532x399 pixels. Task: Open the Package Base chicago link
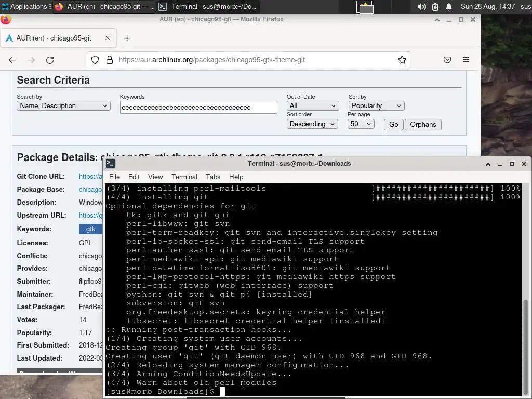click(x=90, y=189)
